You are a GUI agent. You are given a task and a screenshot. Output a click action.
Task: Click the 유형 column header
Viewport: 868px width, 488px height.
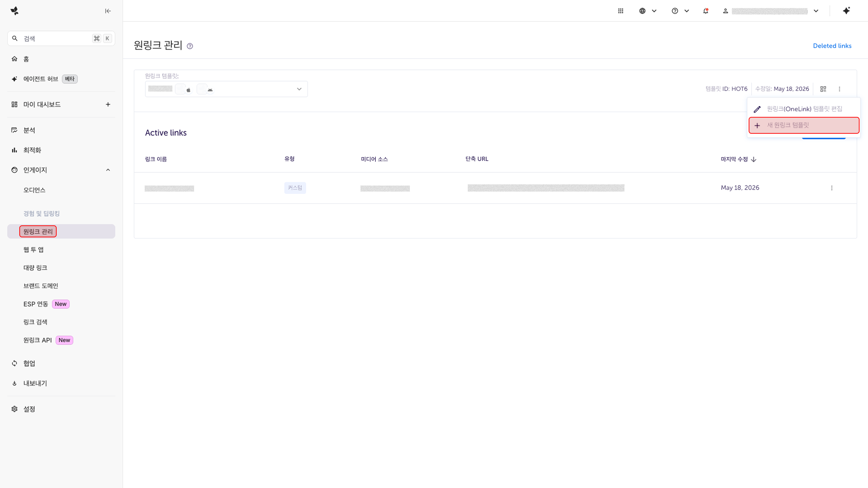click(x=289, y=159)
